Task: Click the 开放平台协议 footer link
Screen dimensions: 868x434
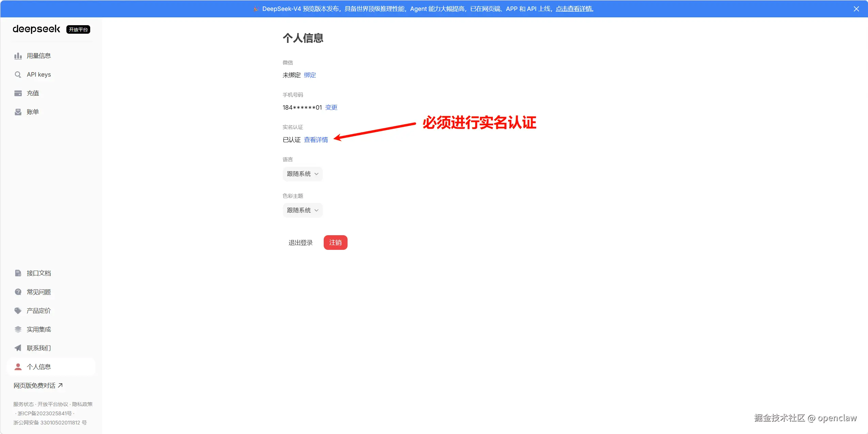Action: 53,404
